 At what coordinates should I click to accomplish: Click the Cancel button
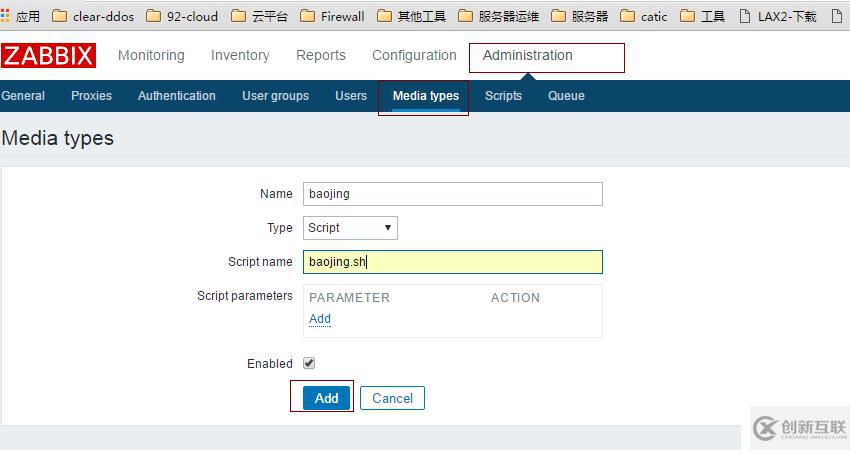click(x=392, y=398)
